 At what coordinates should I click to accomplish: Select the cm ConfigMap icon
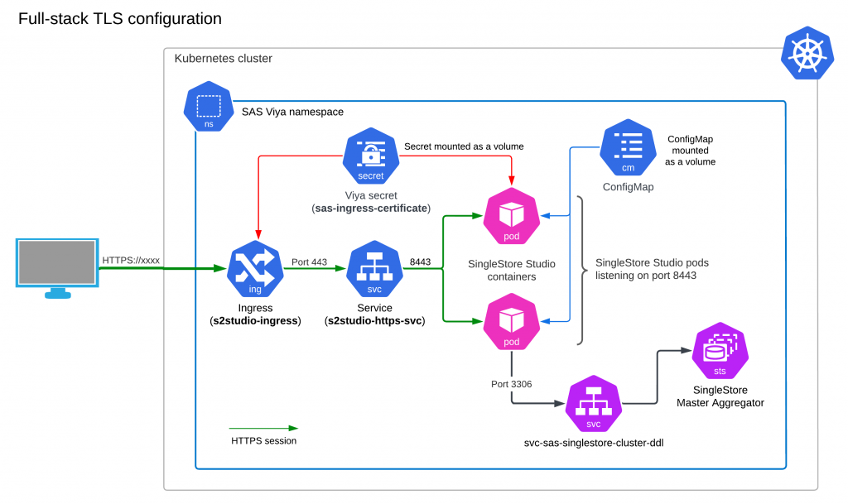[x=628, y=147]
